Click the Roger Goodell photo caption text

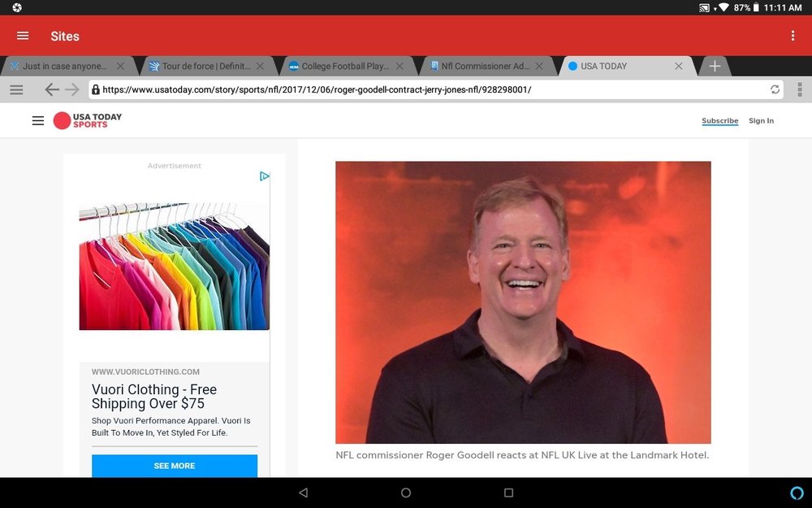tap(522, 455)
